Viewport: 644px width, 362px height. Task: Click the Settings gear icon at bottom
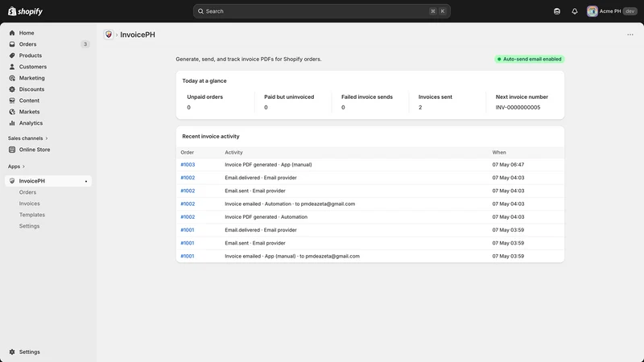[x=12, y=352]
